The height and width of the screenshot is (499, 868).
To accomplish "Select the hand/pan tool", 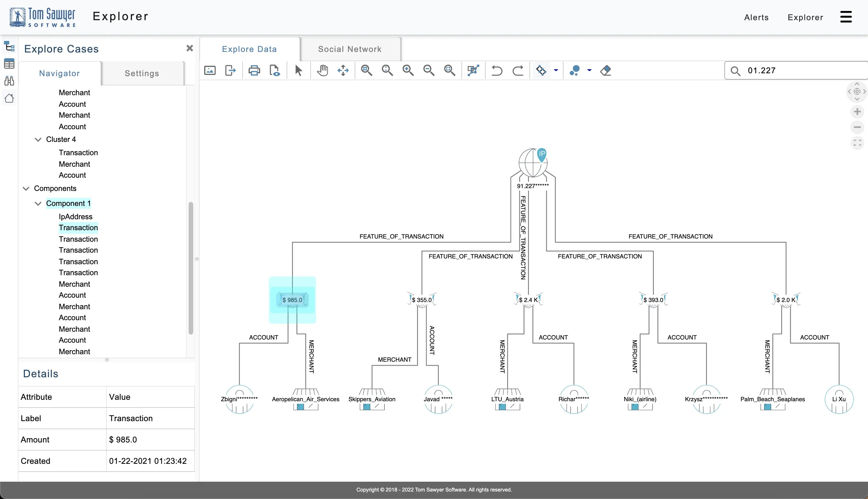I will tap(322, 70).
